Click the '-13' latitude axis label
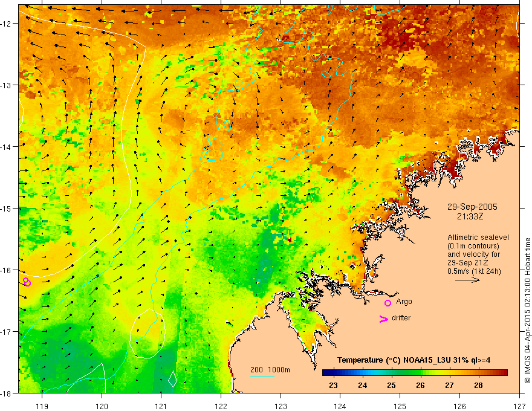 7,85
